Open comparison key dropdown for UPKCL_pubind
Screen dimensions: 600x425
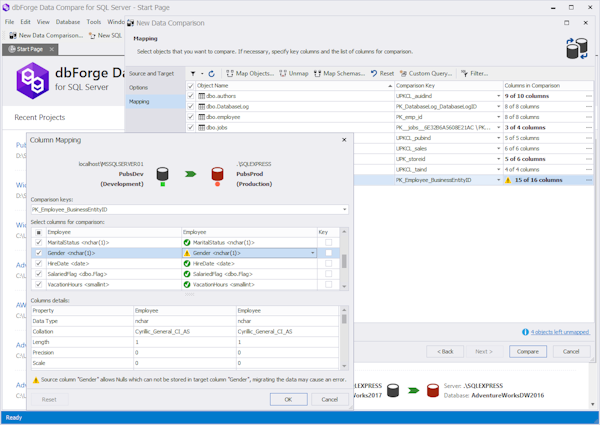pos(498,138)
